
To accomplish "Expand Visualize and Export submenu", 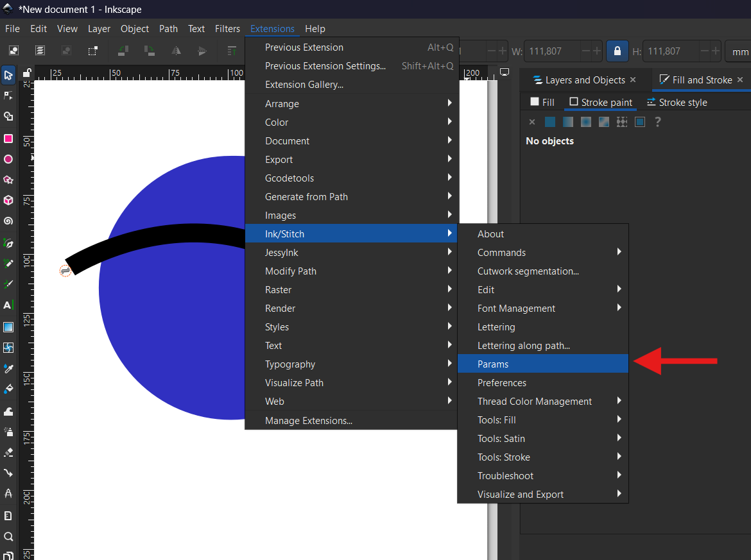I will click(x=542, y=494).
